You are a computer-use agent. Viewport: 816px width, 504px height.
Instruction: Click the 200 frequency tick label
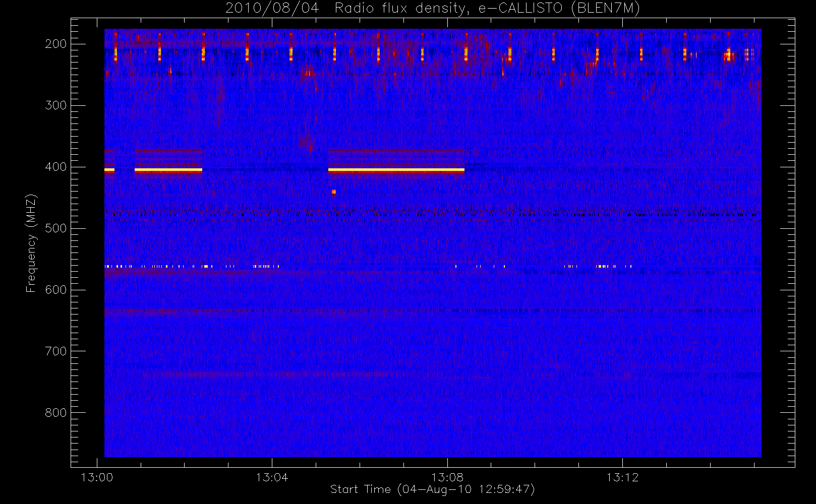click(x=55, y=44)
